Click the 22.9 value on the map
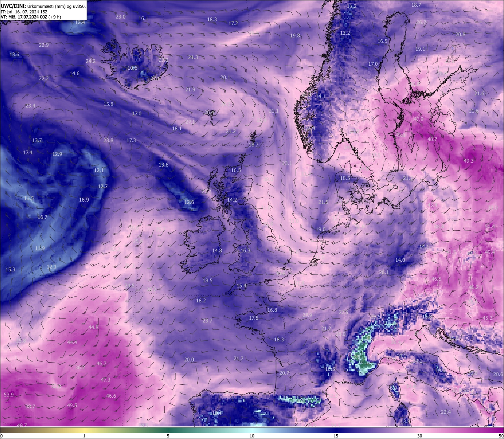504x439 pixels. pos(44,45)
